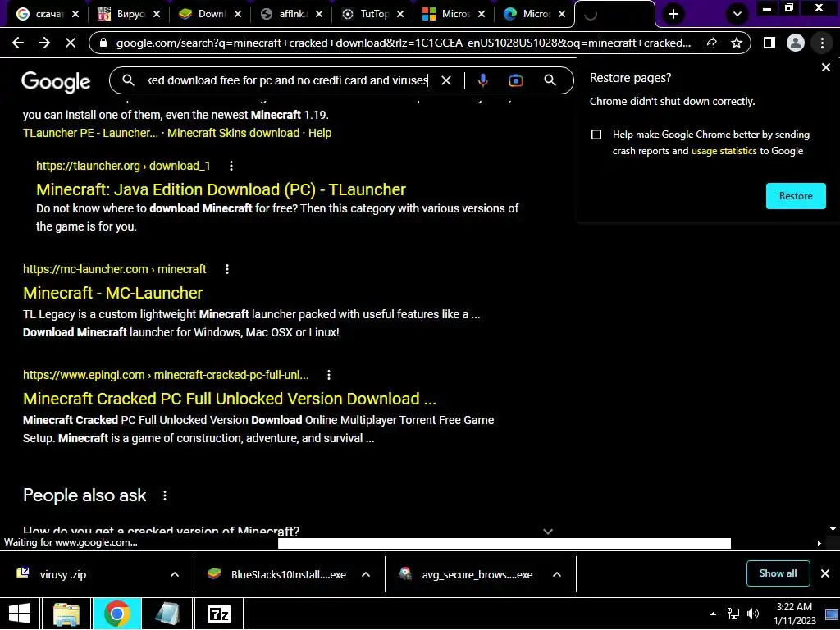Open the Minecraft Skins download sitelink
The image size is (840, 630).
point(233,133)
